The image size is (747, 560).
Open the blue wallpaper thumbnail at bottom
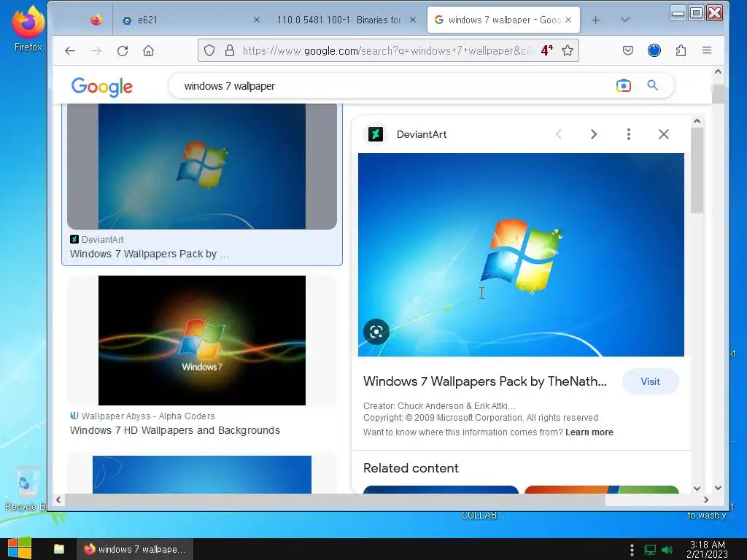[202, 474]
